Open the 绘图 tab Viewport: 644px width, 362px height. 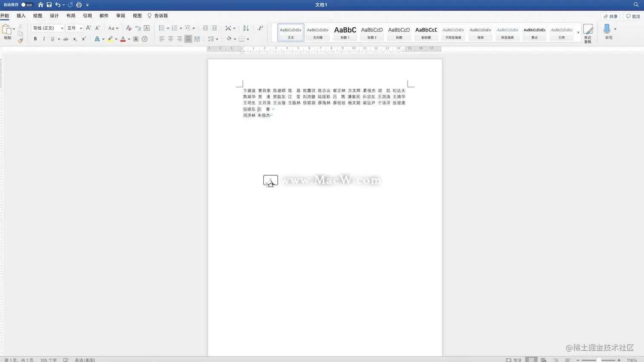click(x=37, y=16)
